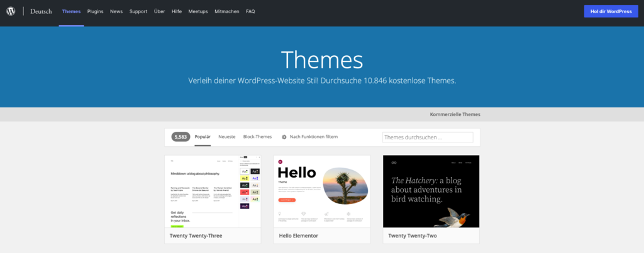Switch to the Block-Themes tab
Screen dimensions: 644x253
click(257, 137)
